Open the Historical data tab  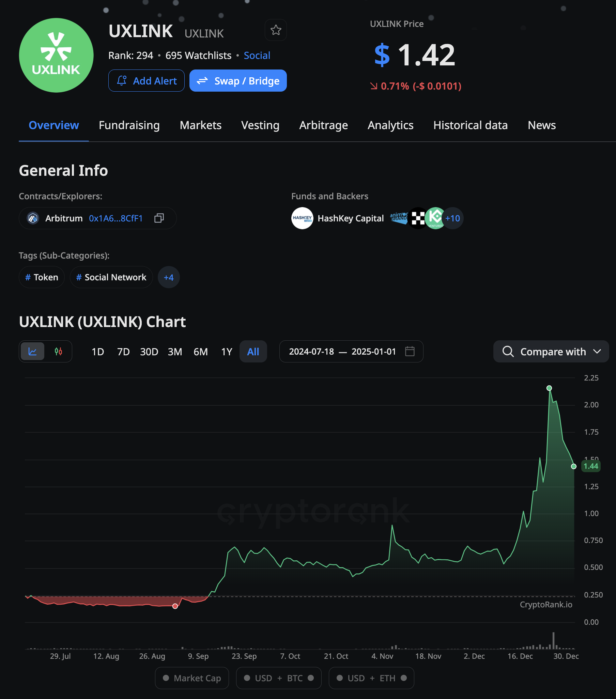[471, 125]
